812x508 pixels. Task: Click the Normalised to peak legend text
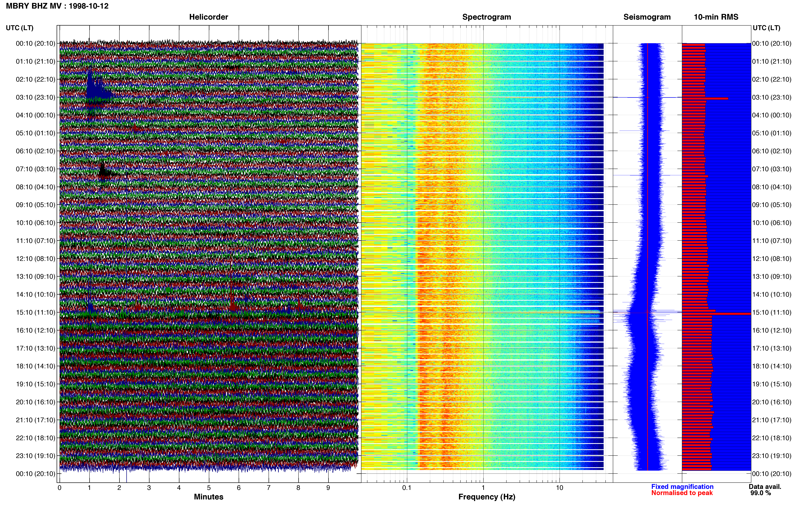pyautogui.click(x=682, y=493)
